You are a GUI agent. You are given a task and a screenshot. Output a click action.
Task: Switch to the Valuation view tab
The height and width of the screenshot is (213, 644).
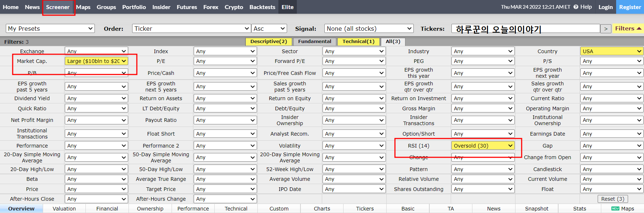pyautogui.click(x=64, y=209)
